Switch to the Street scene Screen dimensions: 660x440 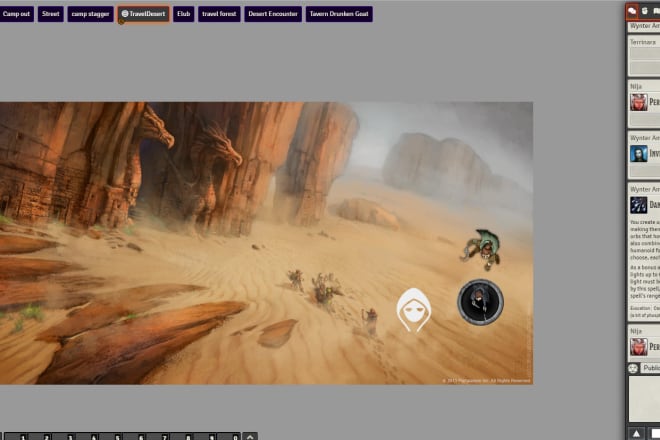pos(51,14)
